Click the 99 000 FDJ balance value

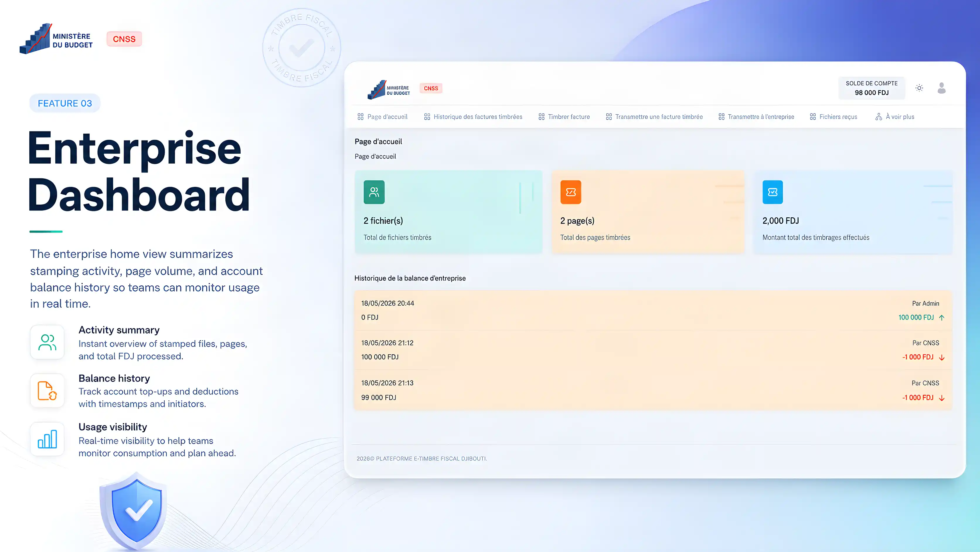tap(379, 397)
